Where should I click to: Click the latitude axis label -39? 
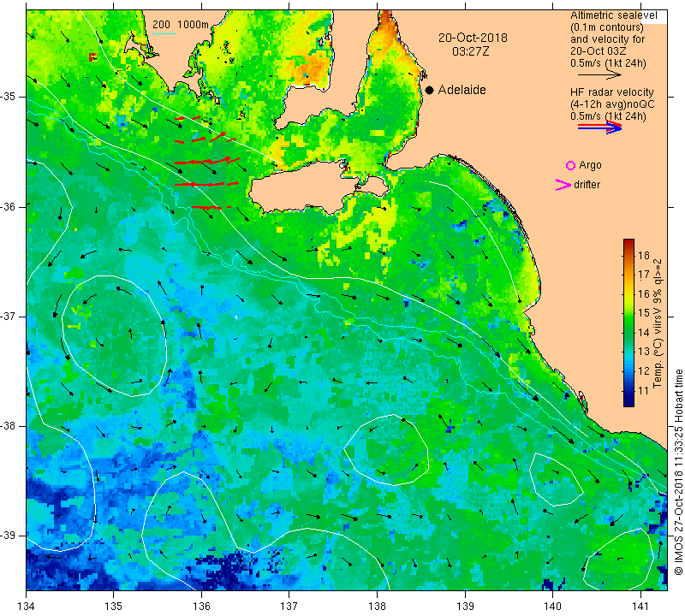tap(7, 536)
